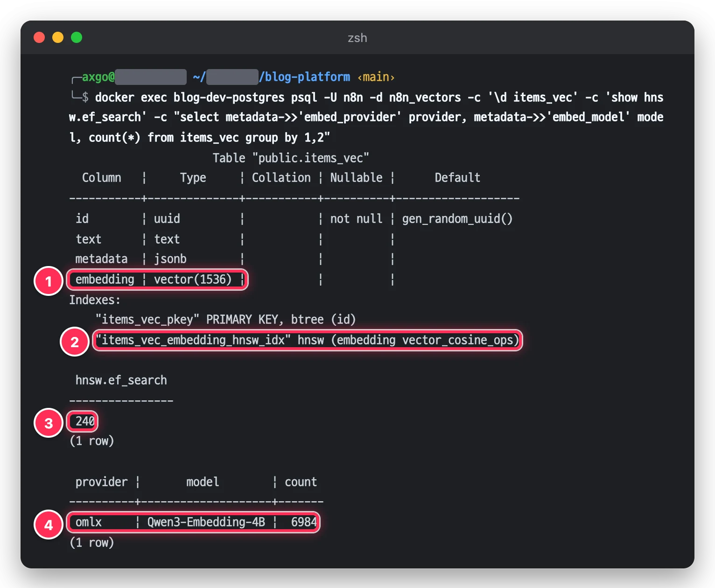Click the "Indexes:" label

coord(95,300)
